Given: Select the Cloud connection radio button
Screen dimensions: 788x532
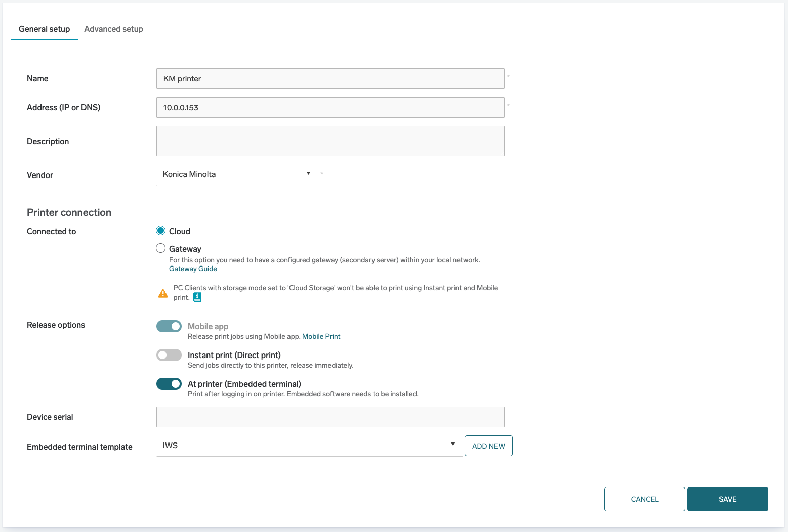Looking at the screenshot, I should tap(161, 231).
